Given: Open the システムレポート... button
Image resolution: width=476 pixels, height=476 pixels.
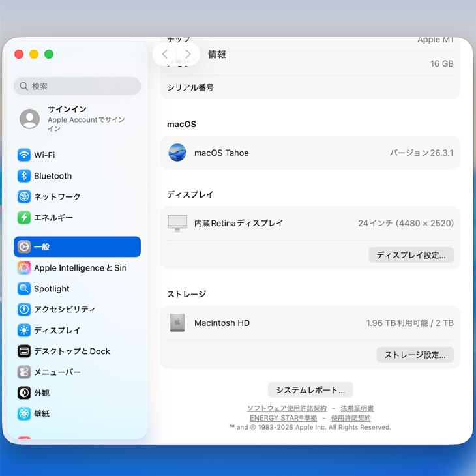Looking at the screenshot, I should tap(310, 390).
